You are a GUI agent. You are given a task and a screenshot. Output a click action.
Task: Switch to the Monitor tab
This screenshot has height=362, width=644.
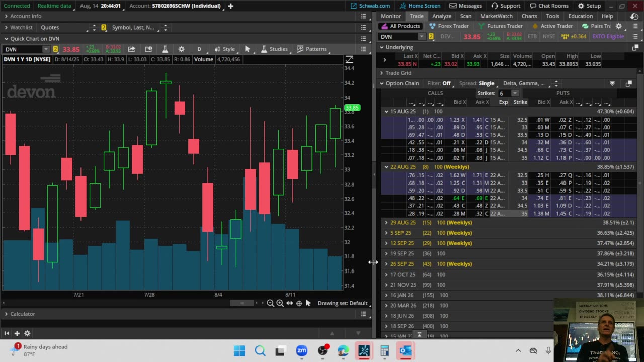tap(391, 16)
